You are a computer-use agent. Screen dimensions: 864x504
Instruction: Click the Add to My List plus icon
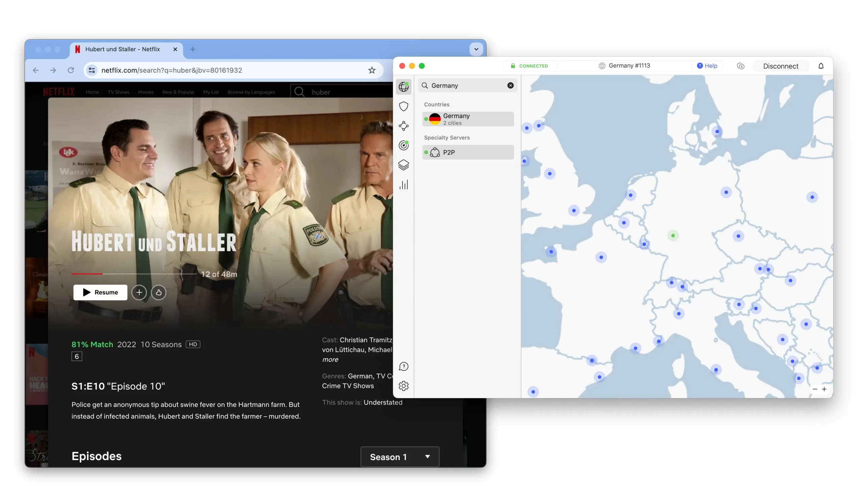click(139, 292)
